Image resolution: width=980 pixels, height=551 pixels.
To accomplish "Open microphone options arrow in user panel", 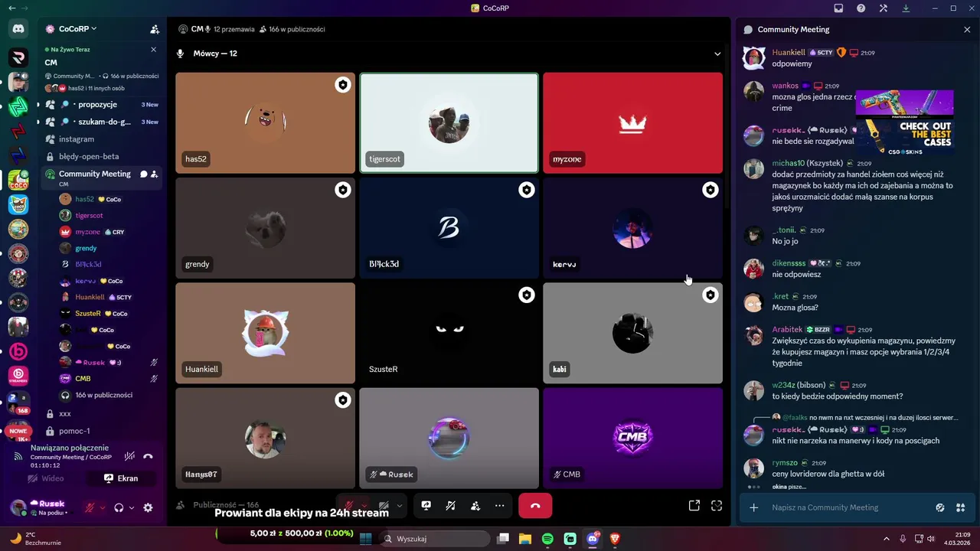I will coord(102,507).
